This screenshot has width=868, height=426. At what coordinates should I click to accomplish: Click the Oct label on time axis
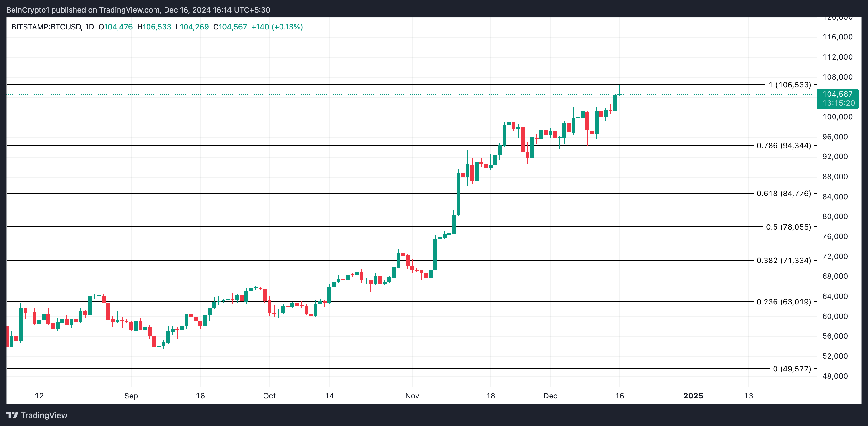(269, 396)
